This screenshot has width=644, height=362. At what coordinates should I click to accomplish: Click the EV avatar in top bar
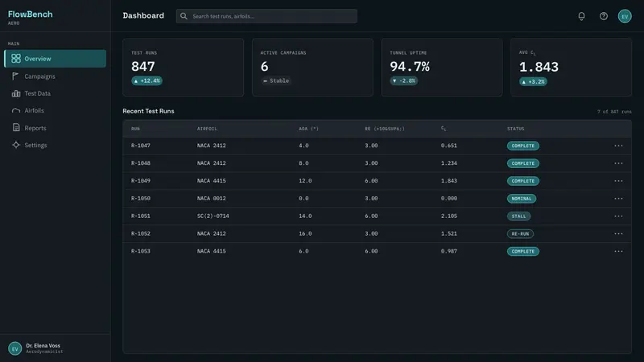pyautogui.click(x=625, y=16)
